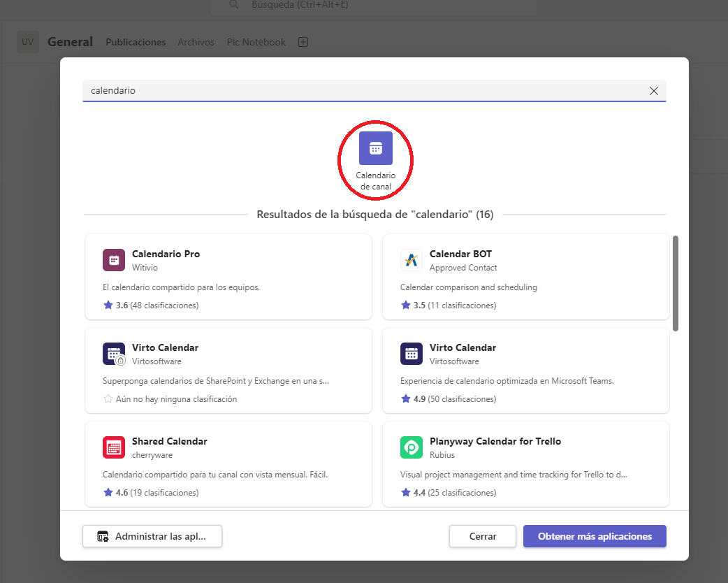Select the Calendario Pro title
Viewport: 728px width, 583px height.
point(166,254)
